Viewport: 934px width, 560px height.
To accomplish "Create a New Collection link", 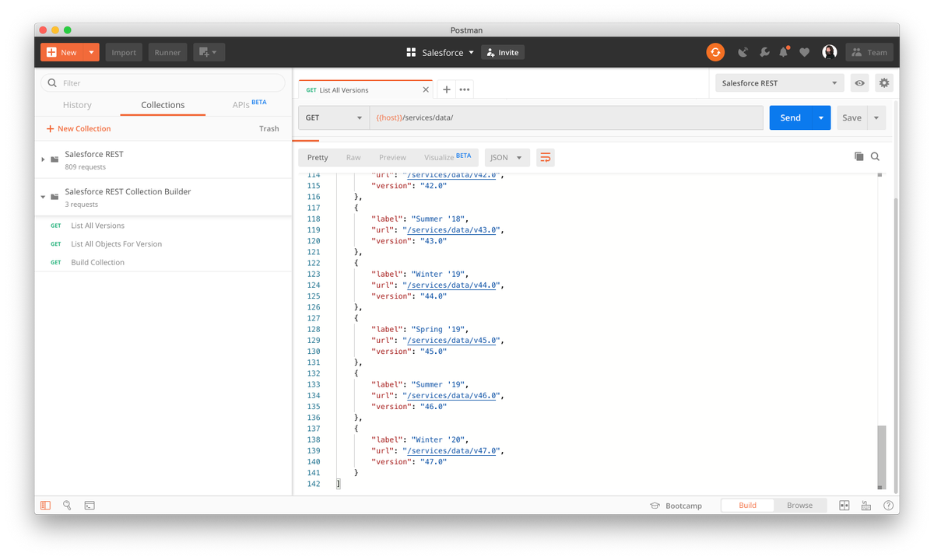I will (x=79, y=128).
